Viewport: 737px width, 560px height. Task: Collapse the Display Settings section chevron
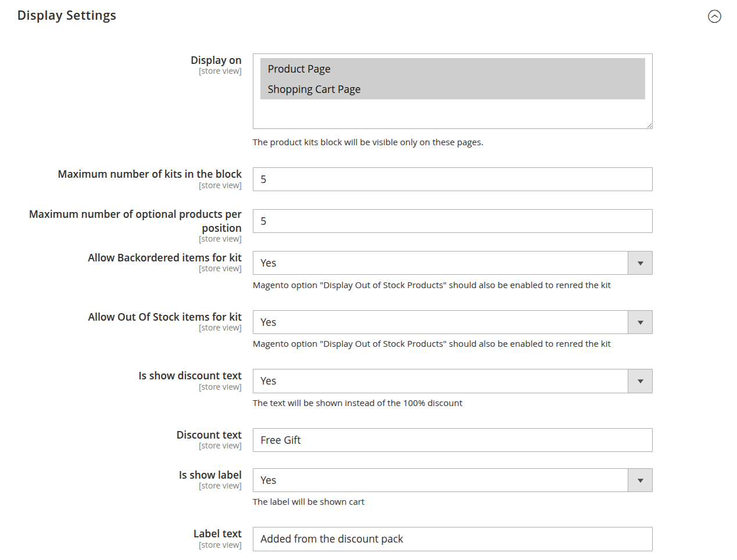(714, 17)
